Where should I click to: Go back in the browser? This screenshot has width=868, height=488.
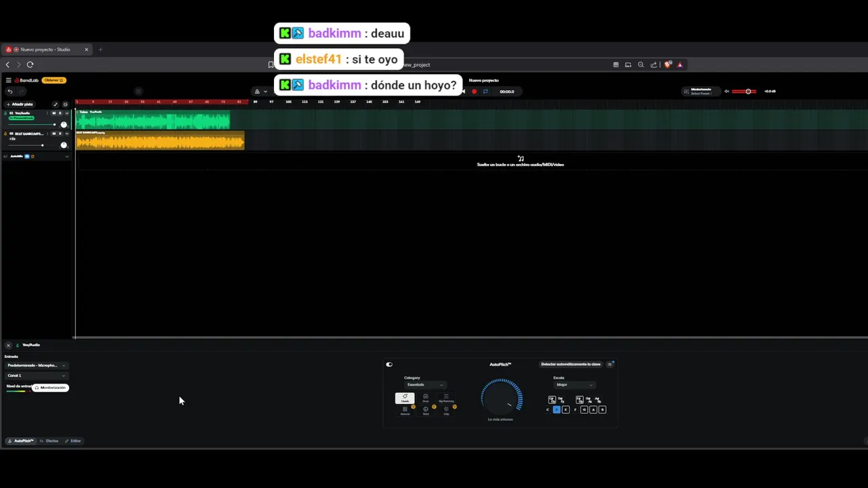tap(7, 64)
